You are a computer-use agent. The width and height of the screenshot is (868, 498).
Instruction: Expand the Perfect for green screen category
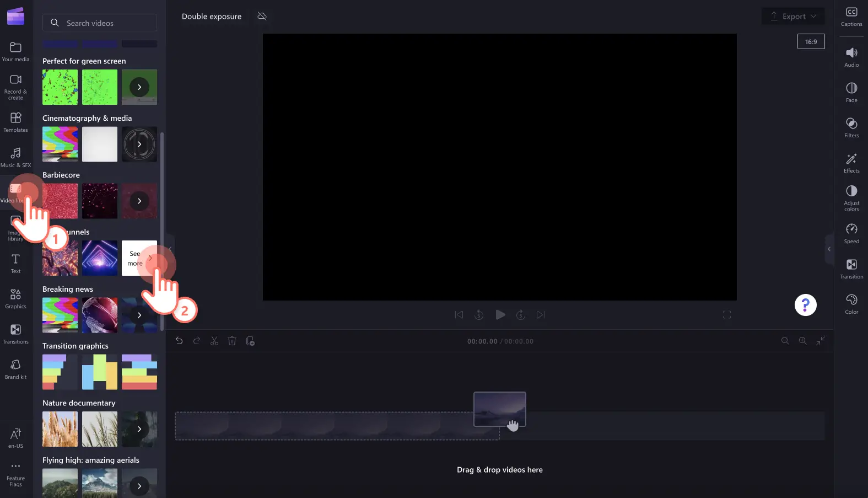point(139,87)
